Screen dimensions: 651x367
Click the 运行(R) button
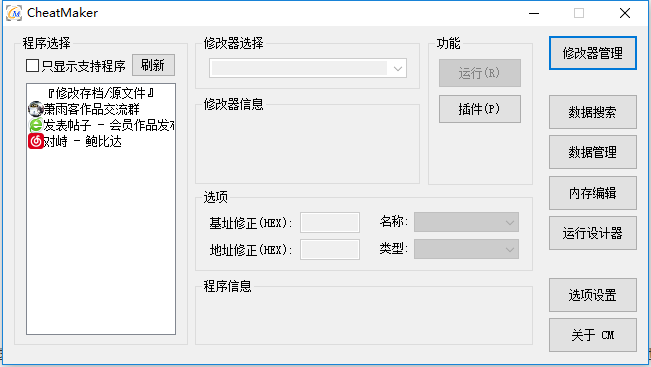[480, 73]
